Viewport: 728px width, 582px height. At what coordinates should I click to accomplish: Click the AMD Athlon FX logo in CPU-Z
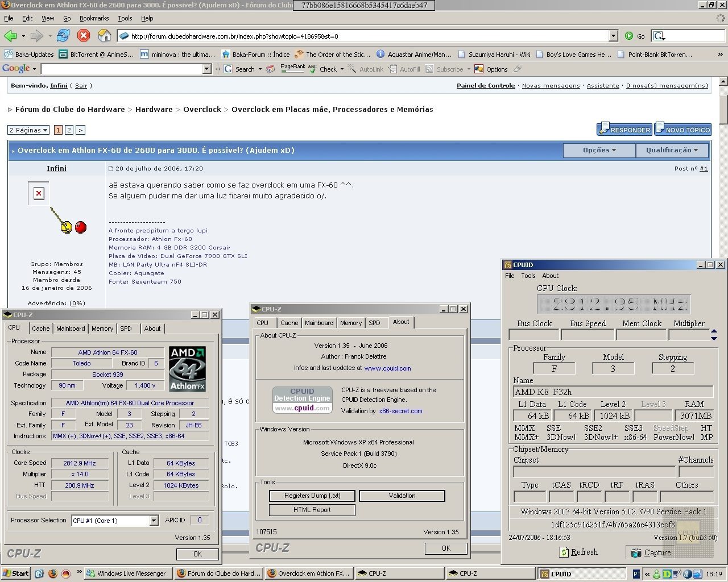[187, 369]
